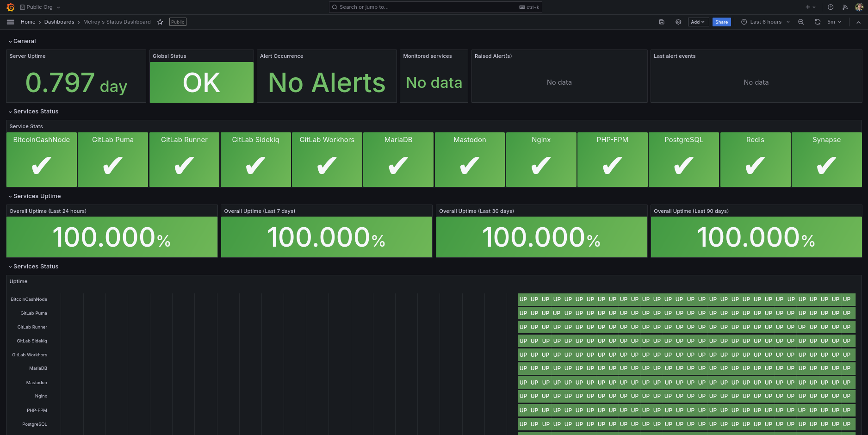Zoom out the time range
This screenshot has height=435, width=868.
[x=801, y=22]
